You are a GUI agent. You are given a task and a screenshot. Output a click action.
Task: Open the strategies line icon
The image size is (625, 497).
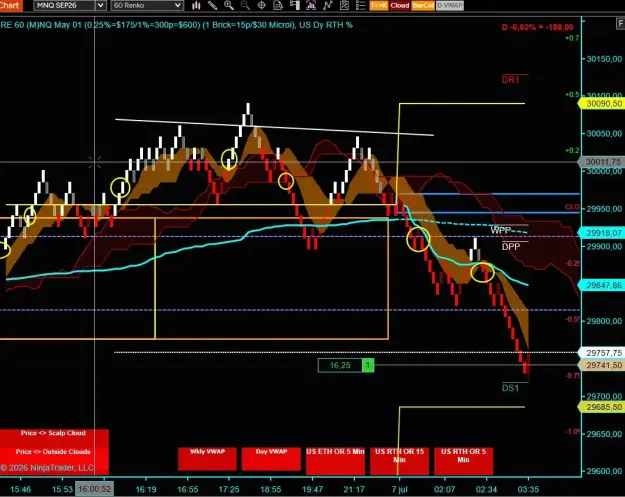pos(328,5)
